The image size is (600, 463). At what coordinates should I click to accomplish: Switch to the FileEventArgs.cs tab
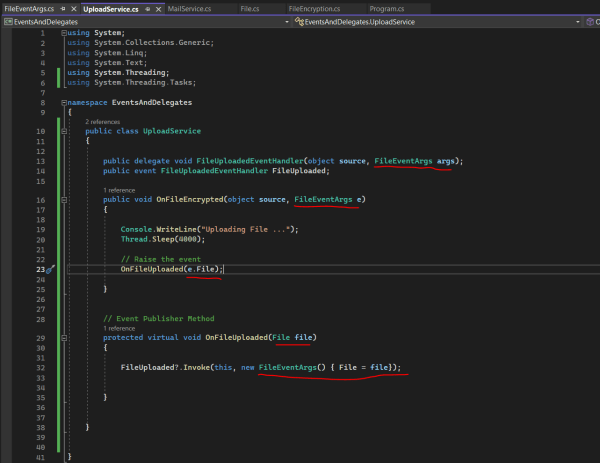[29, 9]
